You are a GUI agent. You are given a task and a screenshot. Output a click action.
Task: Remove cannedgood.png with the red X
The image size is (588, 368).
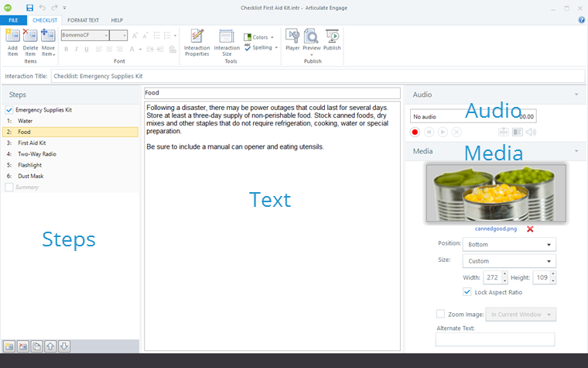point(530,229)
